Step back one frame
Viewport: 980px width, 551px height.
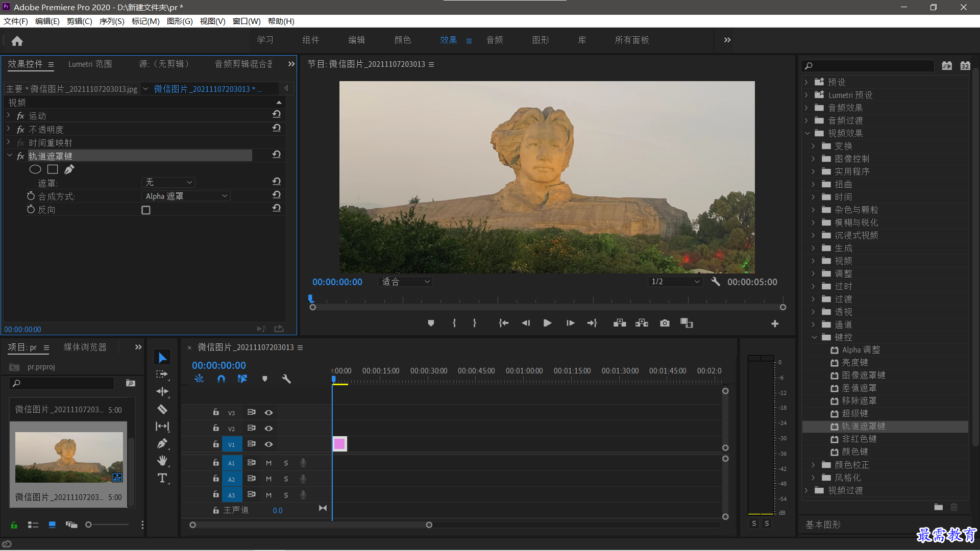(x=526, y=323)
